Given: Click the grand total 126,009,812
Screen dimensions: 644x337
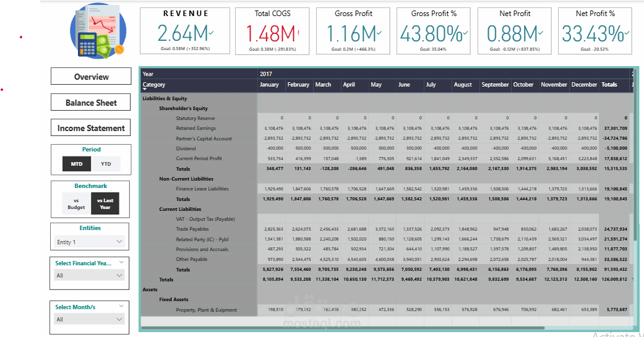Looking at the screenshot, I should (614, 279).
